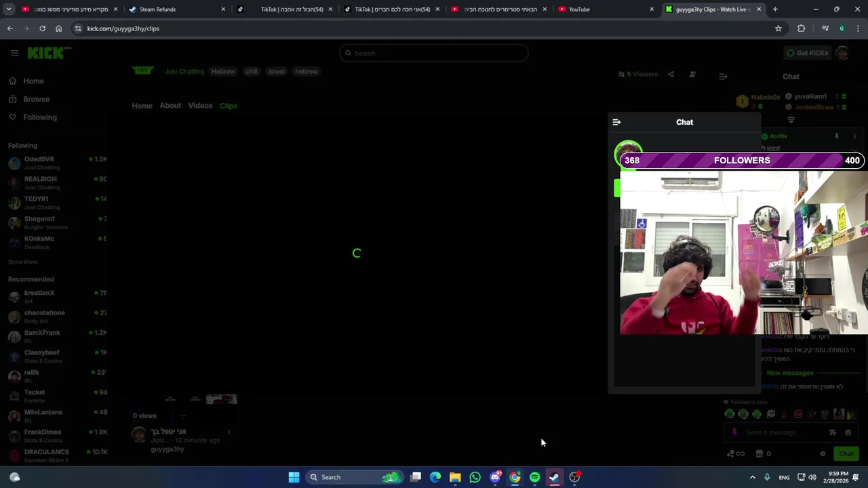The height and width of the screenshot is (488, 868).
Task: Click the followers goal progress bar
Action: tap(742, 161)
